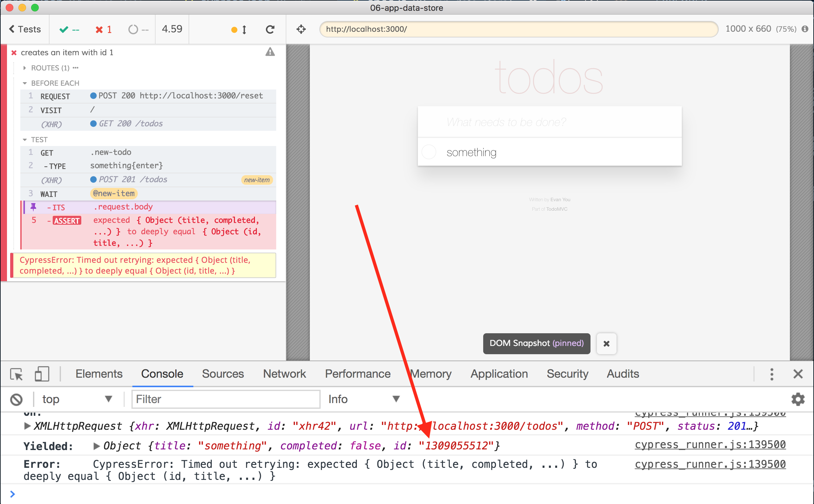The width and height of the screenshot is (814, 504).
Task: Click the macOS green fullscreen button
Action: pos(35,7)
